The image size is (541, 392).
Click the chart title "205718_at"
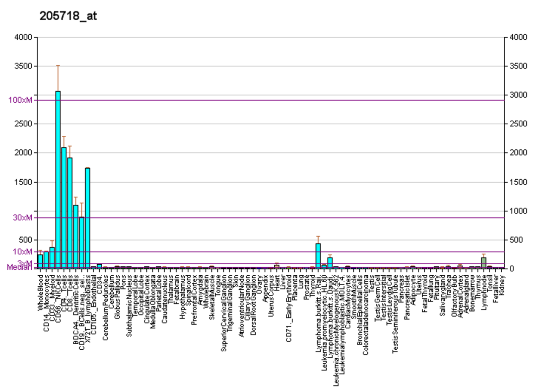[x=68, y=16]
